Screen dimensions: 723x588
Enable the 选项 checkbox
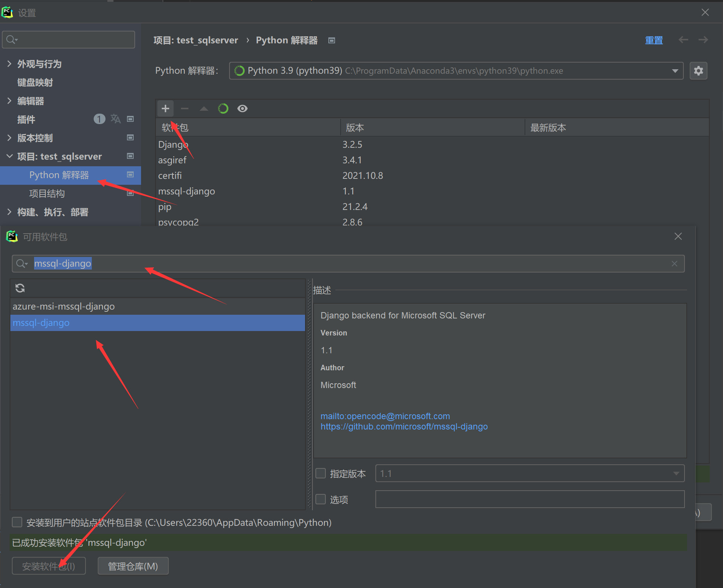pos(321,499)
